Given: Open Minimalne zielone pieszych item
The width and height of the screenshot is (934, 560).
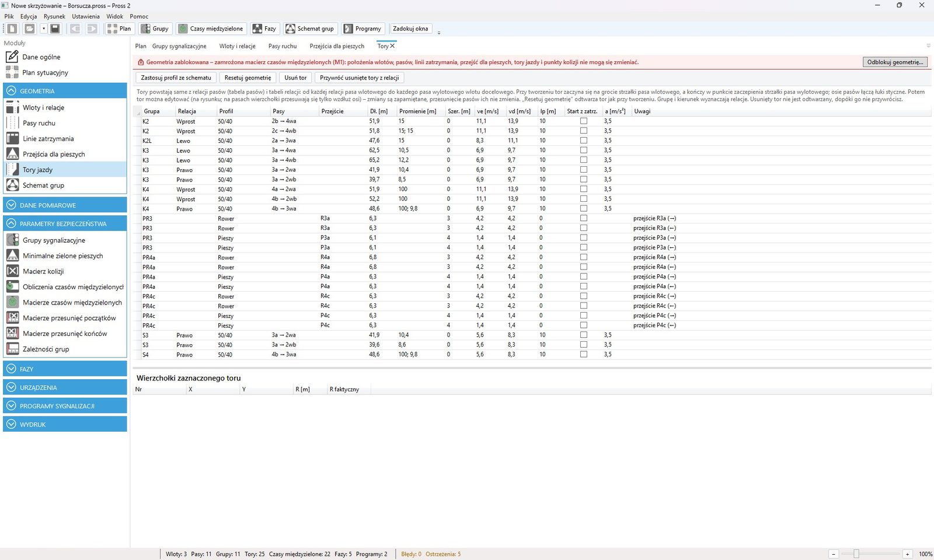Looking at the screenshot, I should coord(65,256).
